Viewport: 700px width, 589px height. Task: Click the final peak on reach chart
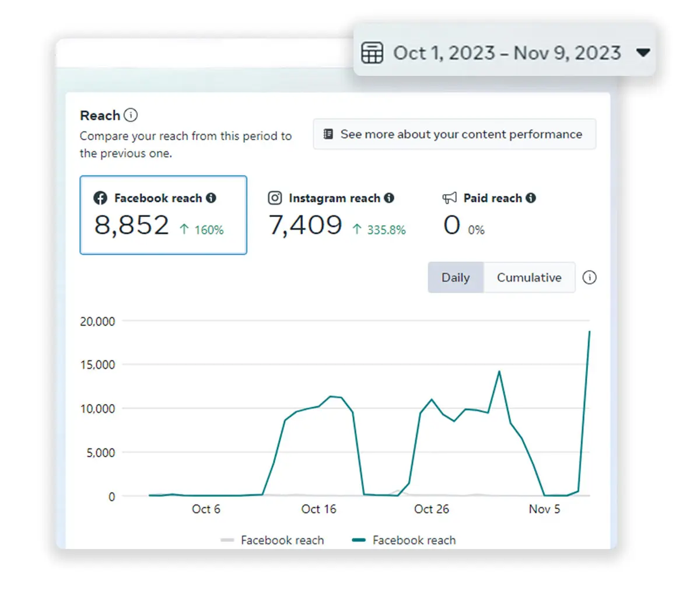pos(589,332)
